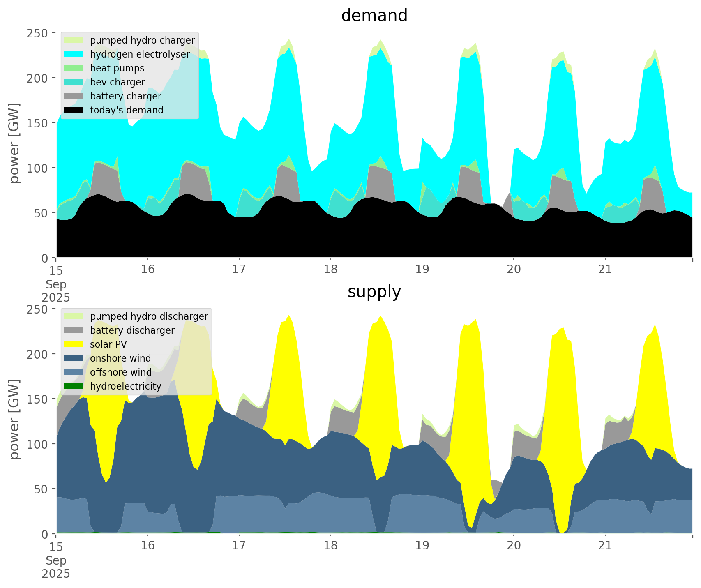Click the pumped hydro charger legend swatch
The width and height of the screenshot is (701, 588).
[x=74, y=40]
